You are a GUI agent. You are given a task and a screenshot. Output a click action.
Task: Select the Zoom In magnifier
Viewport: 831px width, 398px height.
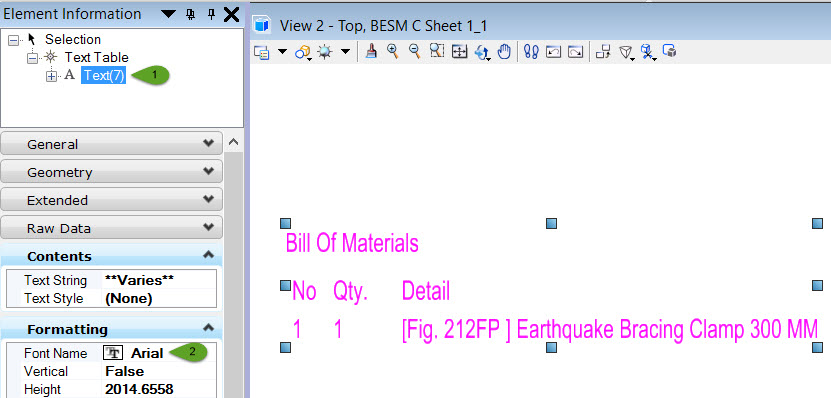click(x=393, y=51)
